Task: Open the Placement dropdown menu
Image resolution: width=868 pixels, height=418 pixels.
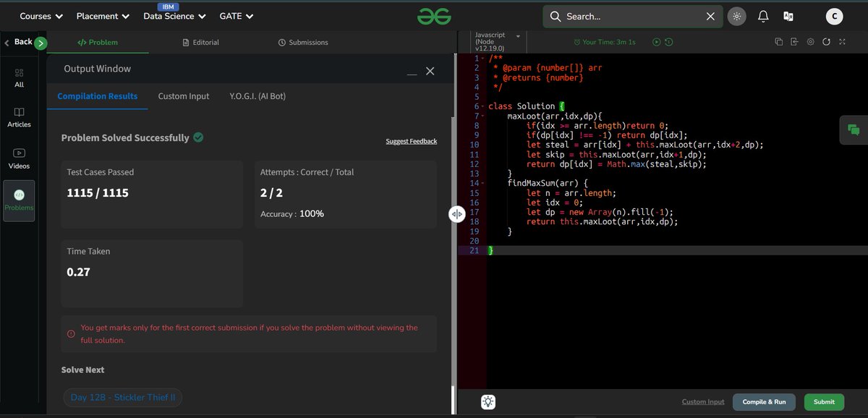Action: point(103,16)
